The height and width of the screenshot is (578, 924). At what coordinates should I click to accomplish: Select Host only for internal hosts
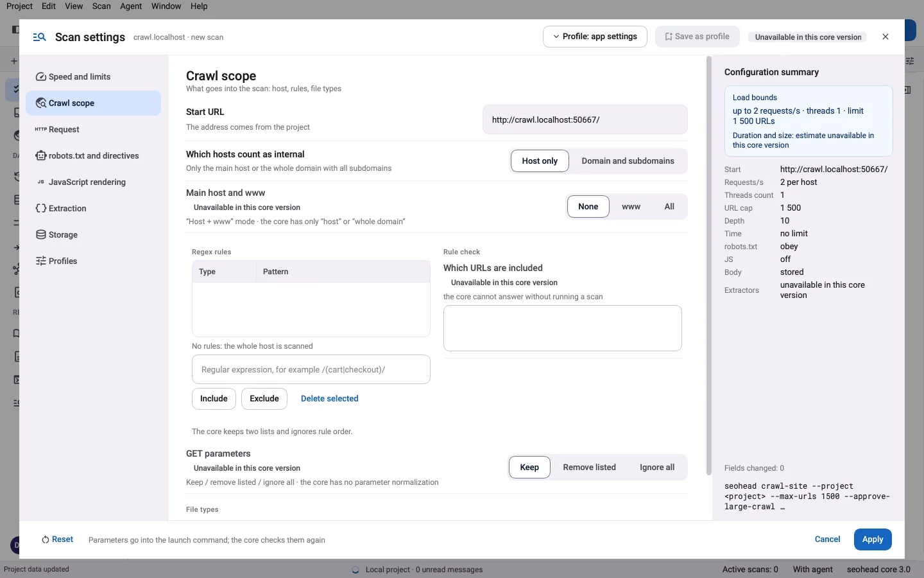pos(540,161)
